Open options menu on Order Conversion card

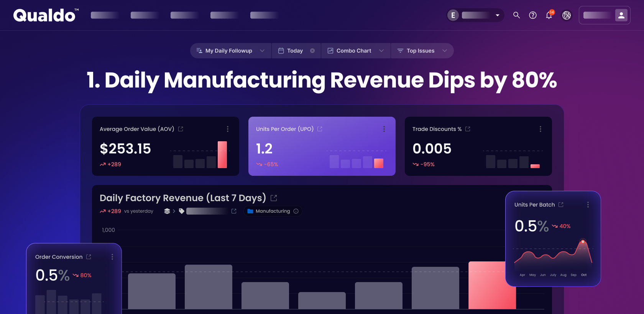112,257
